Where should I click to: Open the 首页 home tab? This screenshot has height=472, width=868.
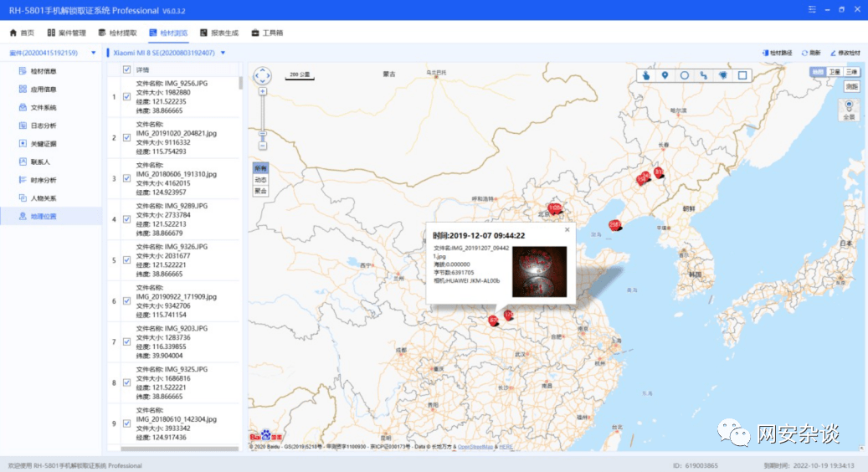[22, 33]
